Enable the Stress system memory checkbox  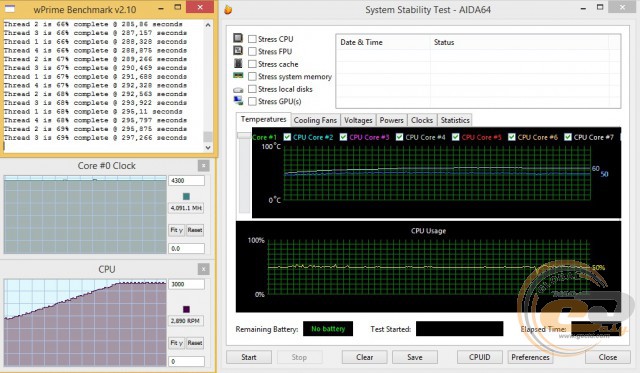click(252, 76)
